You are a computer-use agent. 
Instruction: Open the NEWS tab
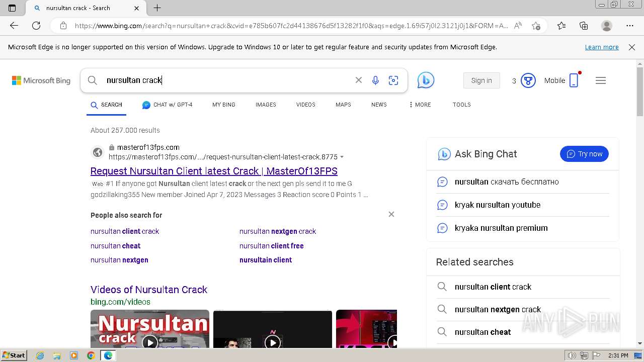pos(379,105)
